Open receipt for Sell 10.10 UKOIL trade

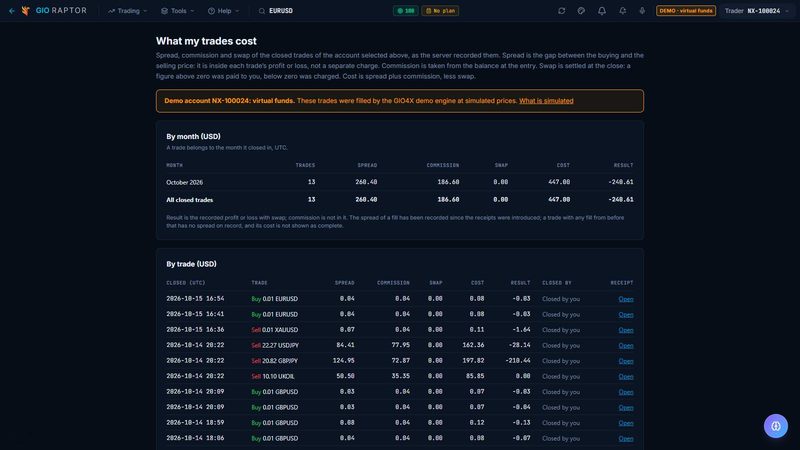[626, 377]
